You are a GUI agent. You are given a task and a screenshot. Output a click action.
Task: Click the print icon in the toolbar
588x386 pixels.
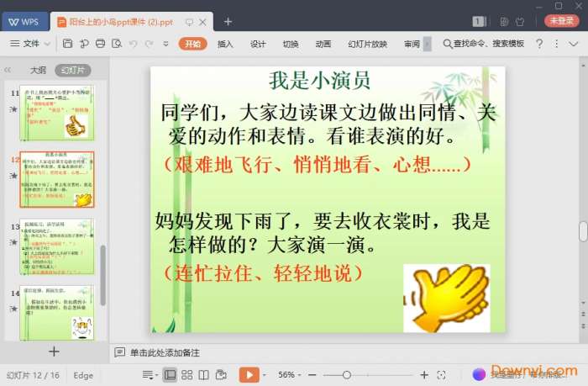click(100, 44)
